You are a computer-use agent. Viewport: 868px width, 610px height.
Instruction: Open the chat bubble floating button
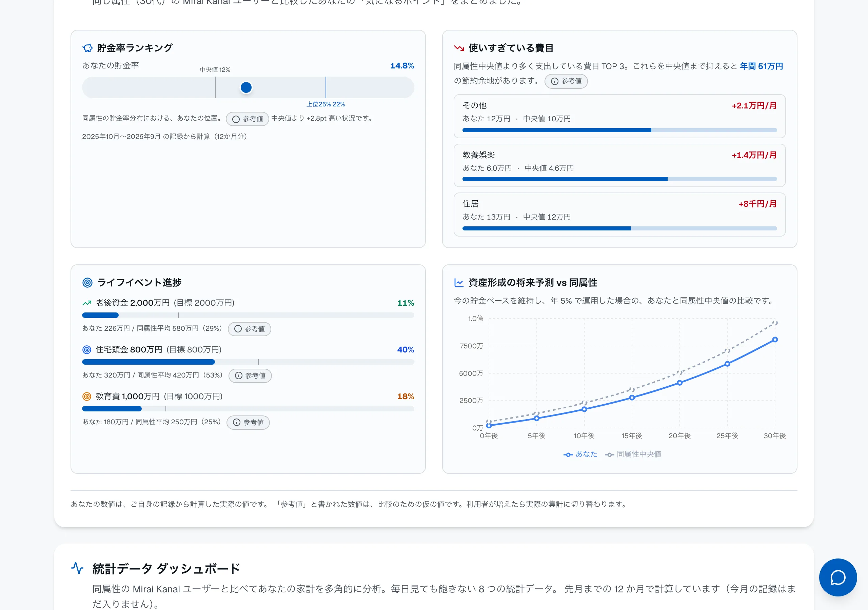(838, 577)
